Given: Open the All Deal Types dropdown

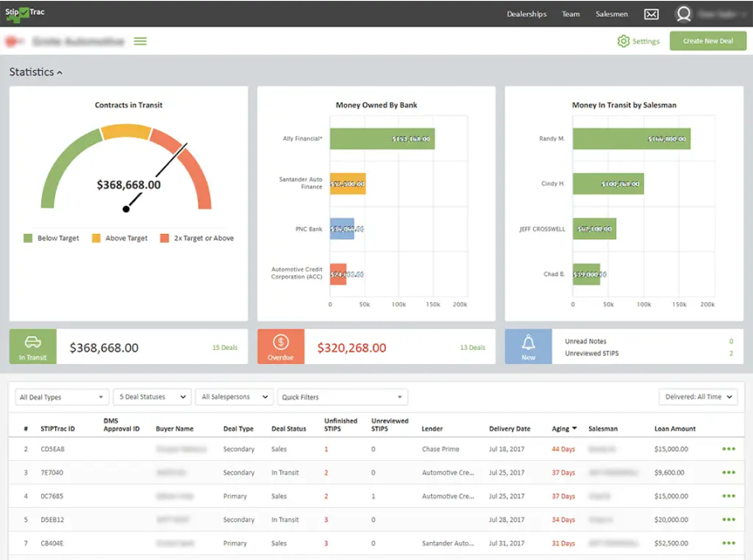Looking at the screenshot, I should (x=62, y=397).
